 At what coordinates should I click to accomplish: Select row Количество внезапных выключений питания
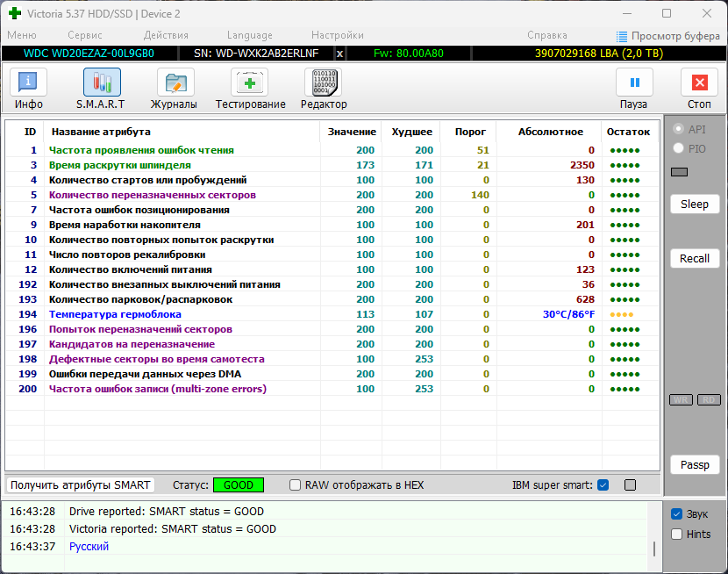332,284
